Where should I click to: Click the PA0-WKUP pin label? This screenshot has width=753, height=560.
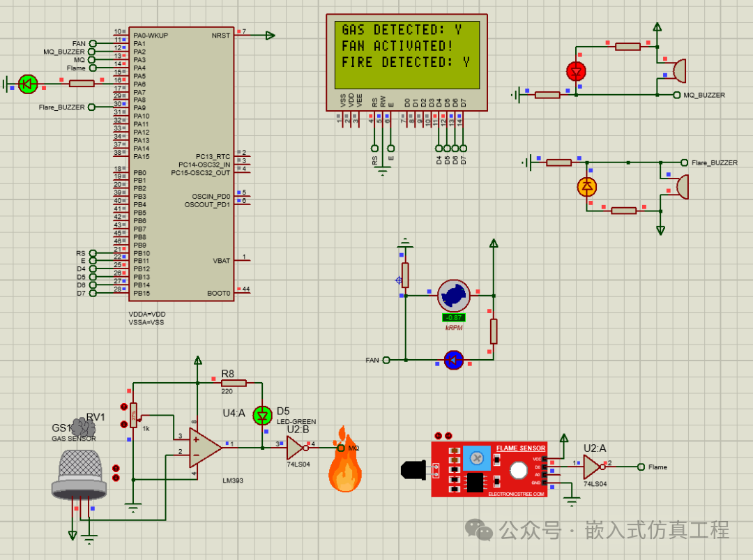(151, 36)
